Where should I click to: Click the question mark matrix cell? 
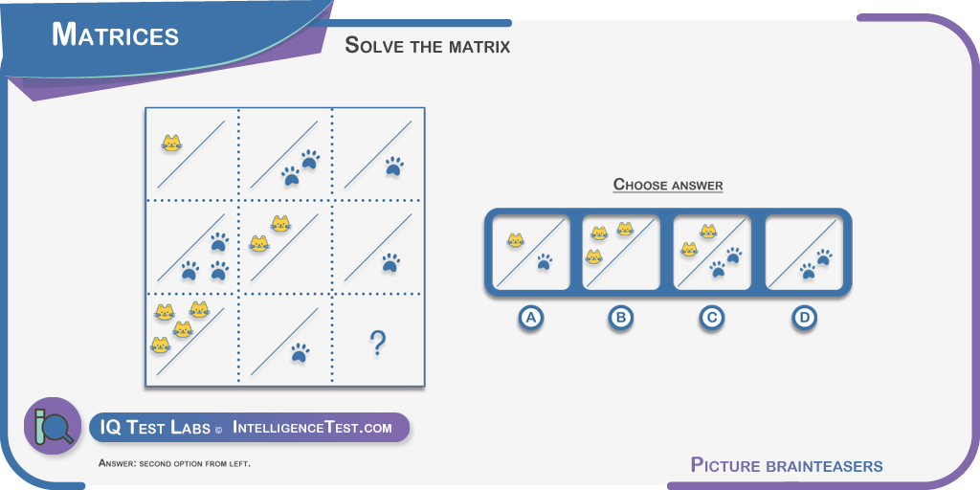[x=379, y=340]
